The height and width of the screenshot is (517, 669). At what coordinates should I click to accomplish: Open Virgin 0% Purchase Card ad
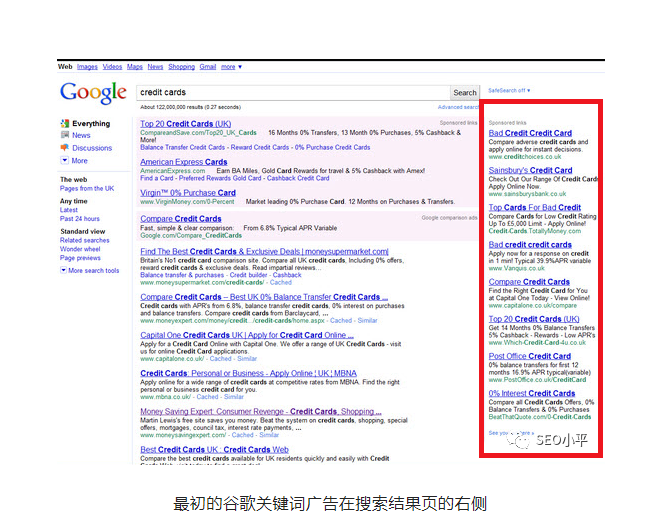[188, 193]
